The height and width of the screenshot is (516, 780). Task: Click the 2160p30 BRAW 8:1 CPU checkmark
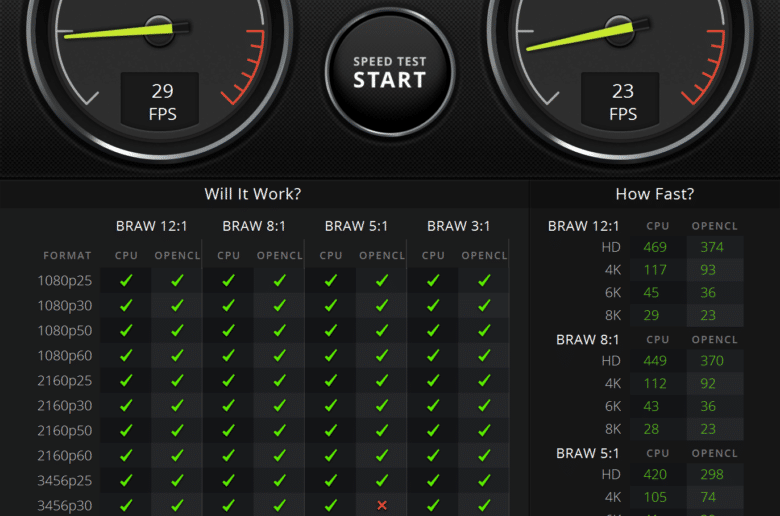(x=229, y=406)
